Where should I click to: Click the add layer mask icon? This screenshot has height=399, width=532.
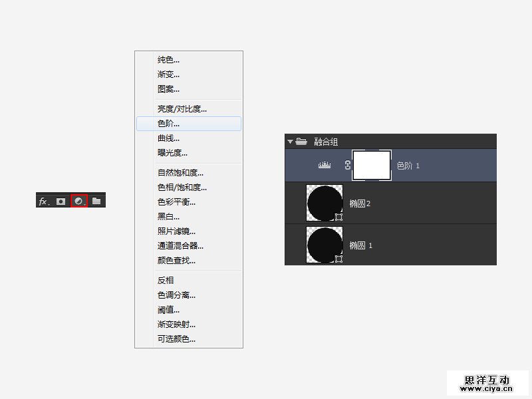(61, 201)
